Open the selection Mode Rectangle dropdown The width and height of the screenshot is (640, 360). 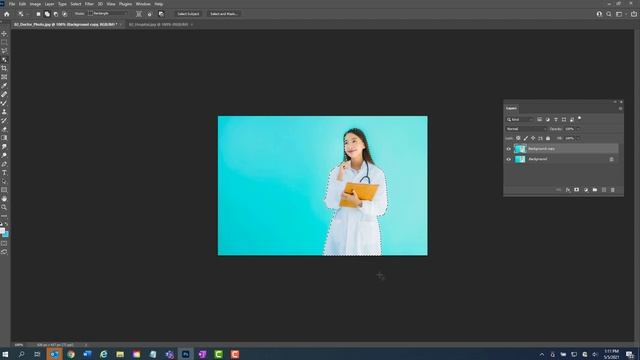(108, 13)
